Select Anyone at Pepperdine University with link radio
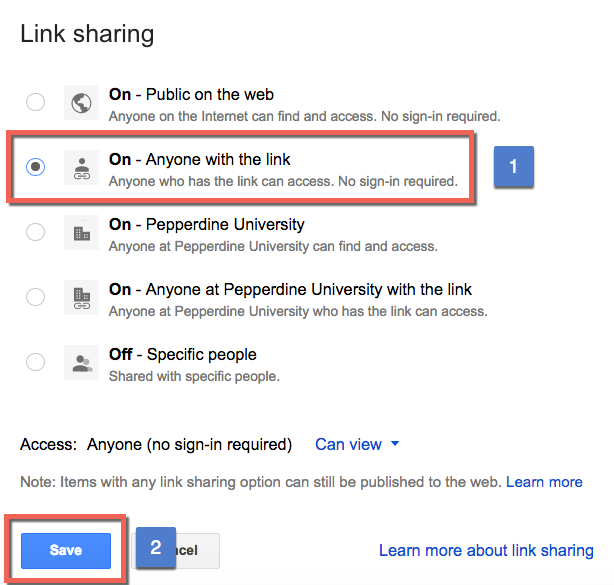614x585 pixels. (x=36, y=297)
